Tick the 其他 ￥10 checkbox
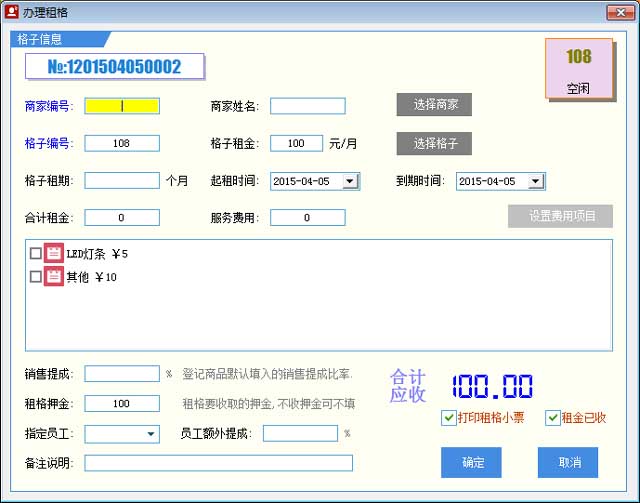 point(36,276)
